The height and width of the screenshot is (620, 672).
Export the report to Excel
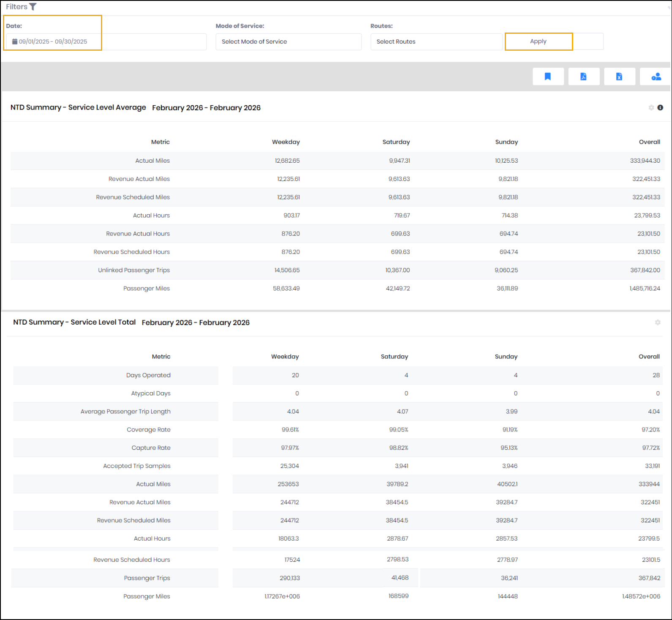coord(619,76)
